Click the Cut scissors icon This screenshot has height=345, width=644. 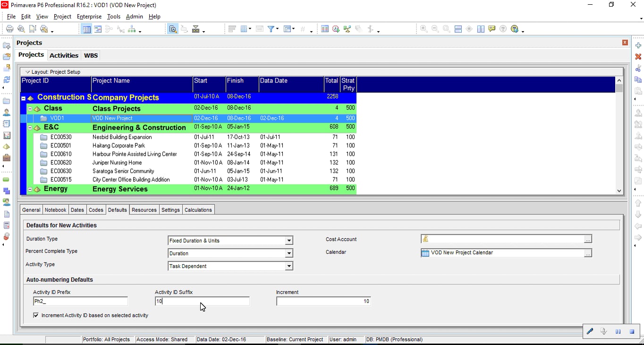pos(638,68)
